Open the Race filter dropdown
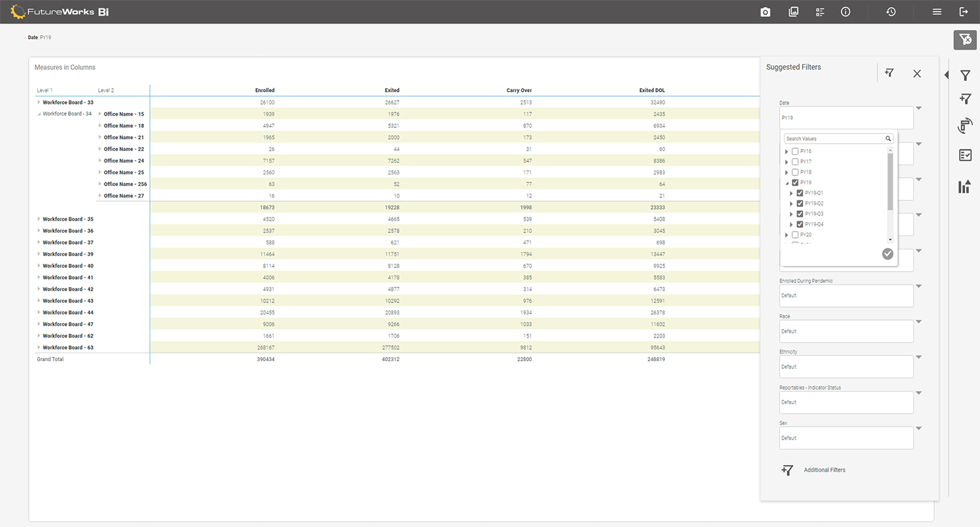The width and height of the screenshot is (980, 527). click(919, 321)
